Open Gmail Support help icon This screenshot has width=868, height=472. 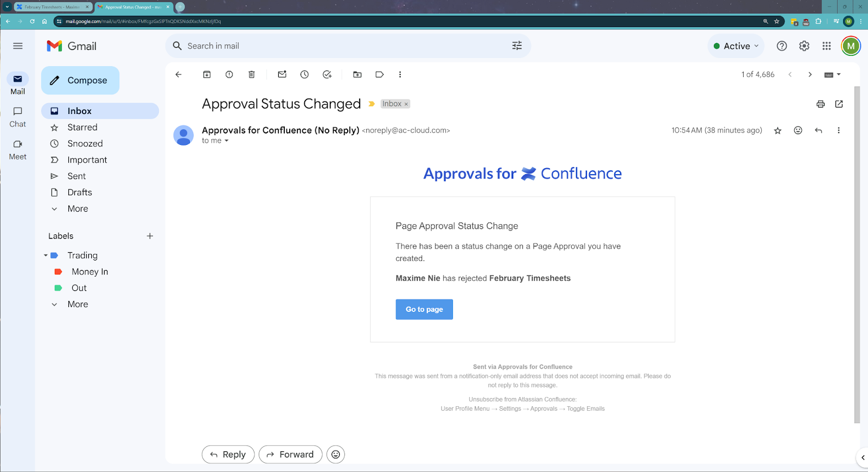click(x=782, y=46)
